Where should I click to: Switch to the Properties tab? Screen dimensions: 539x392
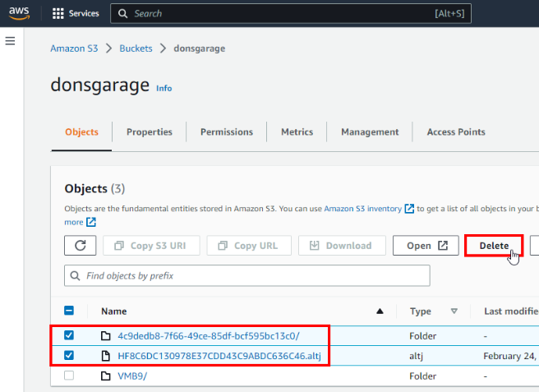(x=150, y=132)
